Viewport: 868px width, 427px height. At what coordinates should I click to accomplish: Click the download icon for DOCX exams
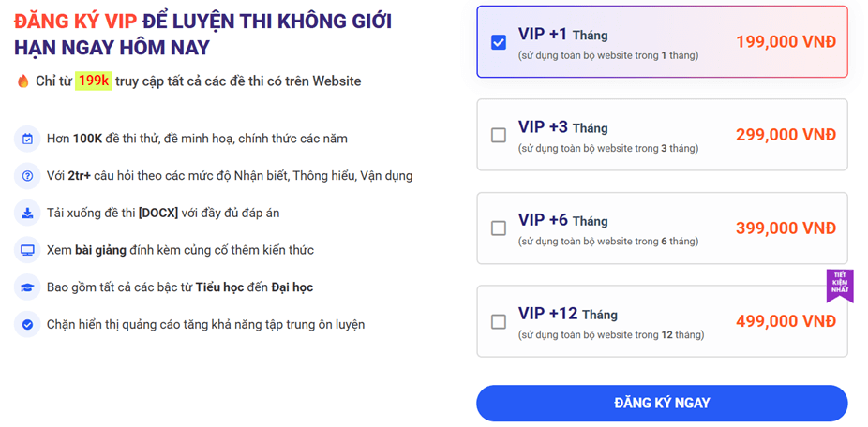tap(27, 213)
